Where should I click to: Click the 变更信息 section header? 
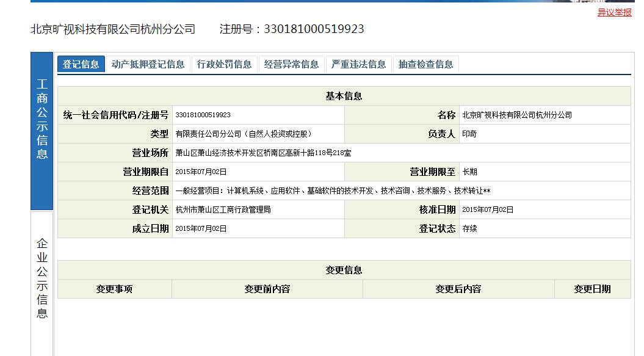(344, 270)
